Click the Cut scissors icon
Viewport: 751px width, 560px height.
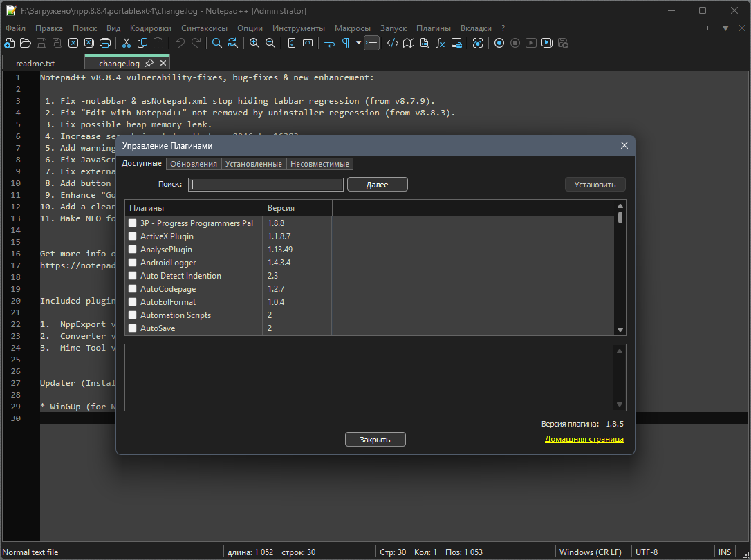click(127, 43)
